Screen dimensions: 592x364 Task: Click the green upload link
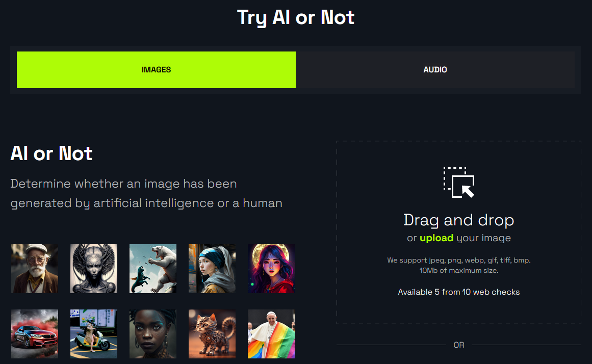click(436, 238)
